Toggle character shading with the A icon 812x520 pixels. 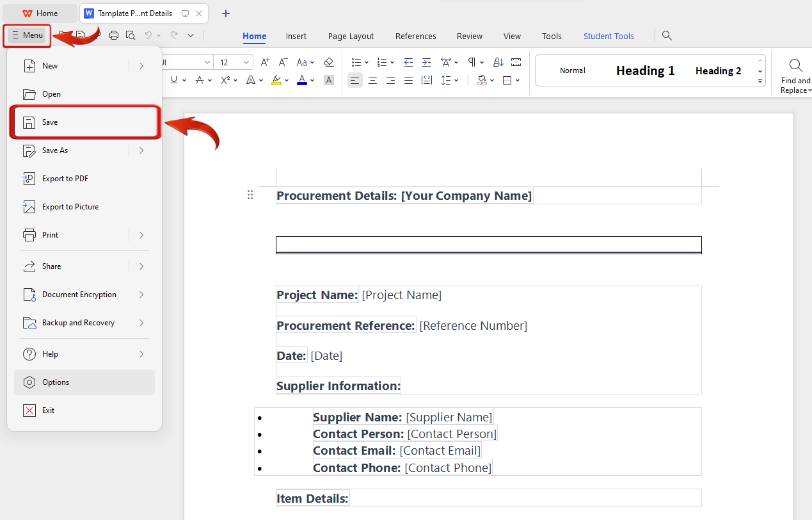point(328,80)
